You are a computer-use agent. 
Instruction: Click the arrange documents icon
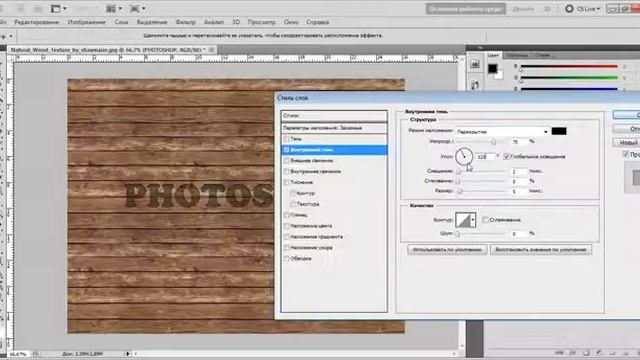(111, 9)
